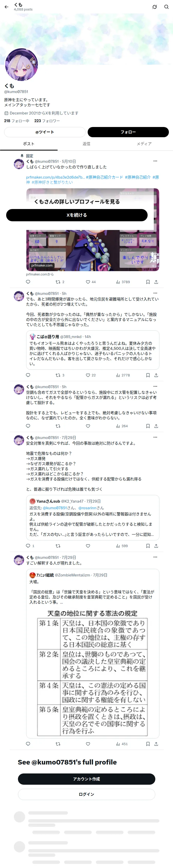
Task: View analytics showing 3789 views
Action: point(123,282)
